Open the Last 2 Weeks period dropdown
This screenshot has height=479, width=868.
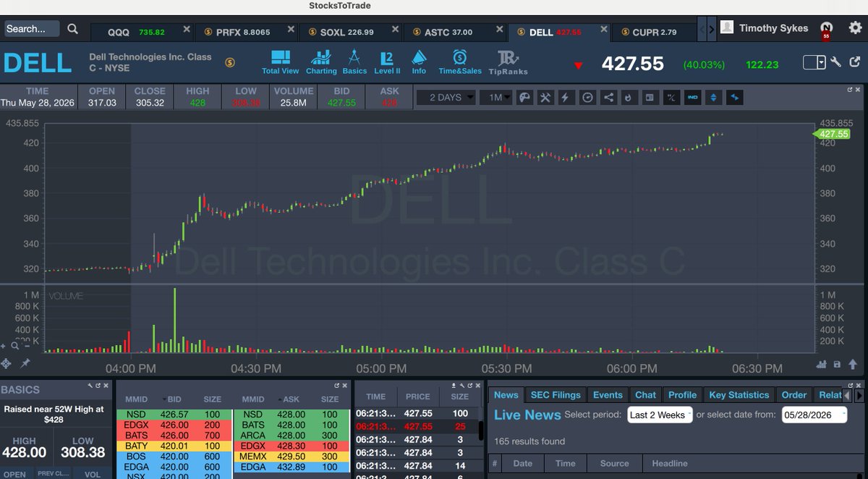click(x=660, y=415)
